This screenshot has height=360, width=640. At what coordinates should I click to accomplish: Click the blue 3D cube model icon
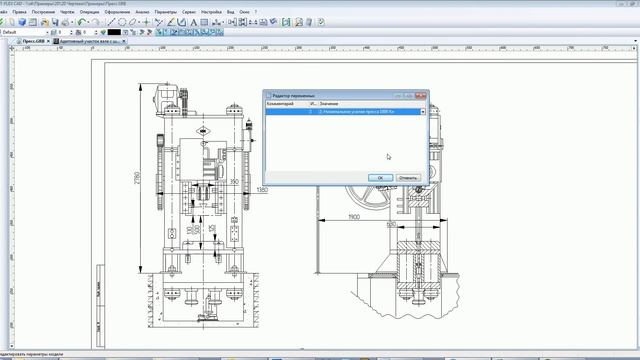tap(22, 22)
